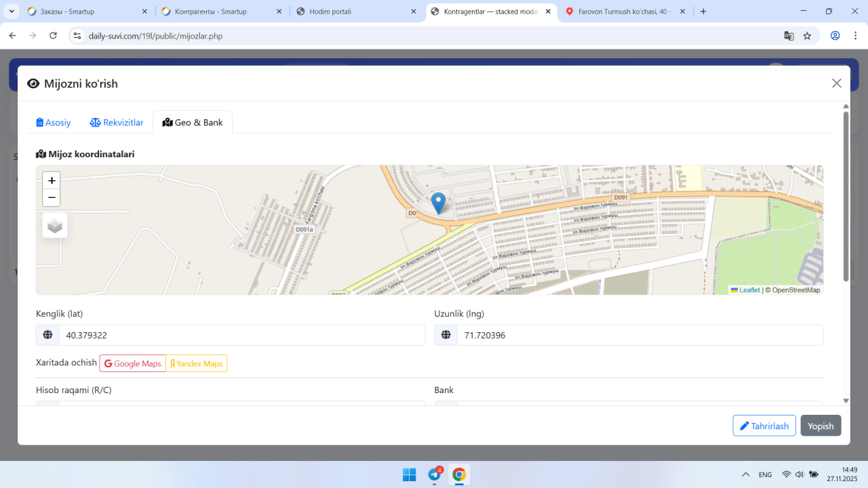Check battery status in system tray
The height and width of the screenshot is (488, 868).
(813, 474)
